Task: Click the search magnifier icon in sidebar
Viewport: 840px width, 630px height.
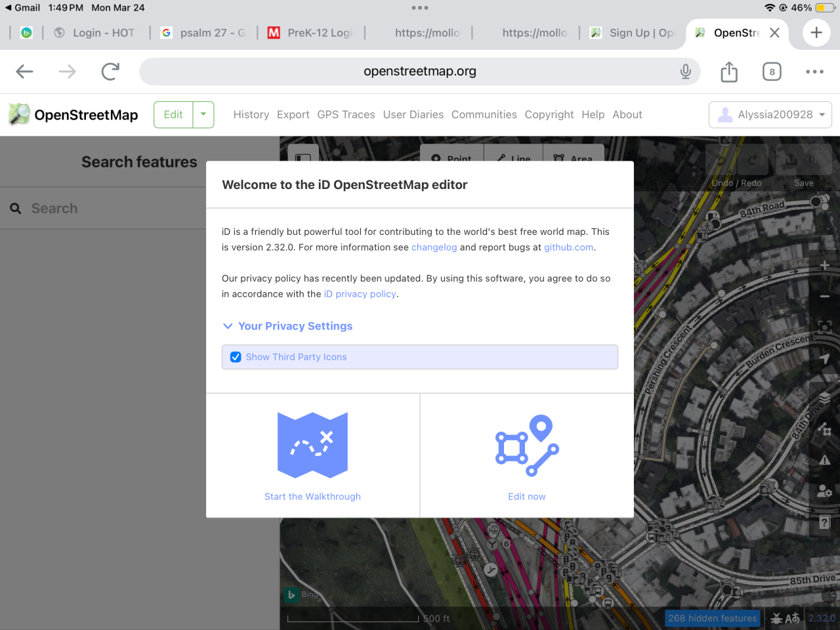Action: click(16, 208)
